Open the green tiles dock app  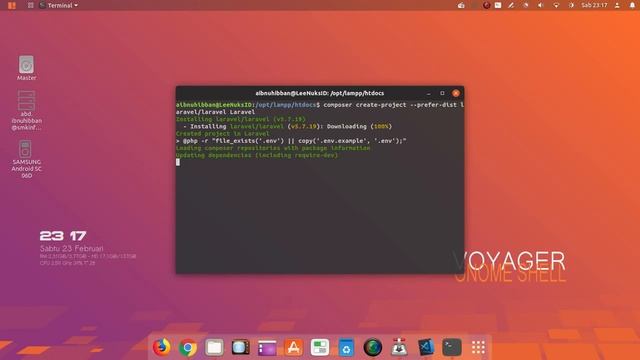click(x=320, y=347)
